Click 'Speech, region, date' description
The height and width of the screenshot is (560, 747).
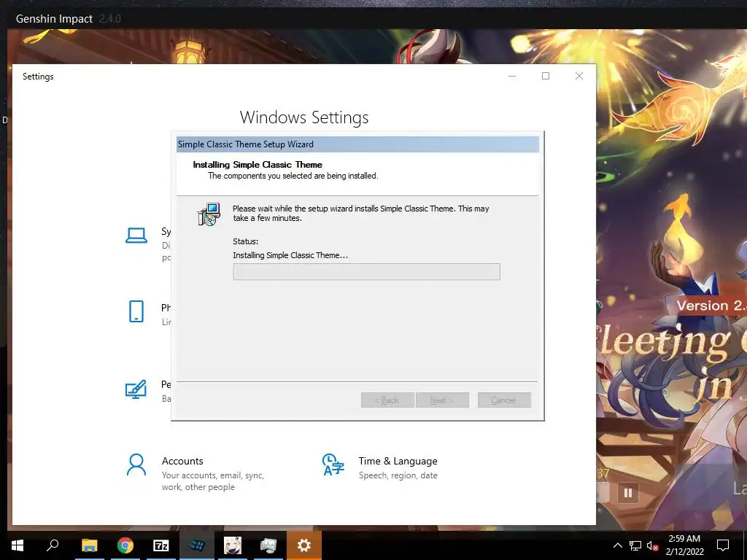point(398,475)
